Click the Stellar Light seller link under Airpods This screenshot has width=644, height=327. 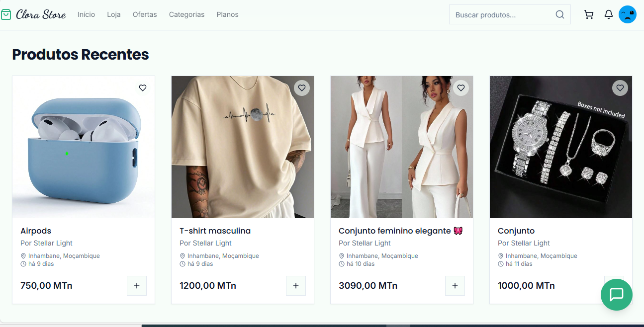click(46, 243)
